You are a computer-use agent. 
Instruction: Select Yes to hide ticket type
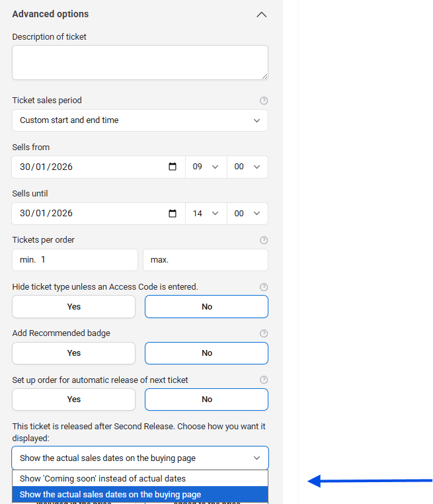pyautogui.click(x=73, y=306)
